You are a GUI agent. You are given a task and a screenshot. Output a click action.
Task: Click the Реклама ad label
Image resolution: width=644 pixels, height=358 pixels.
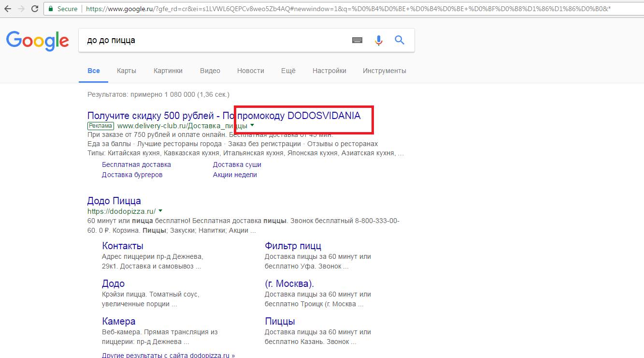pos(100,126)
